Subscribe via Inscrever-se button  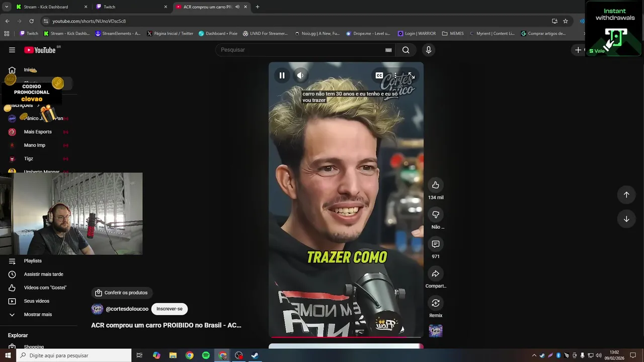pos(170,309)
